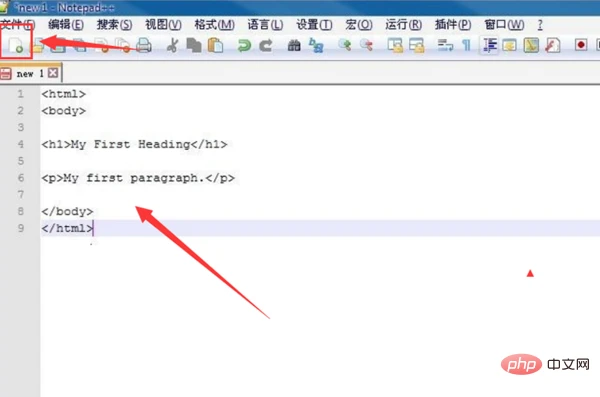Open the 设置(T) menu

314,25
